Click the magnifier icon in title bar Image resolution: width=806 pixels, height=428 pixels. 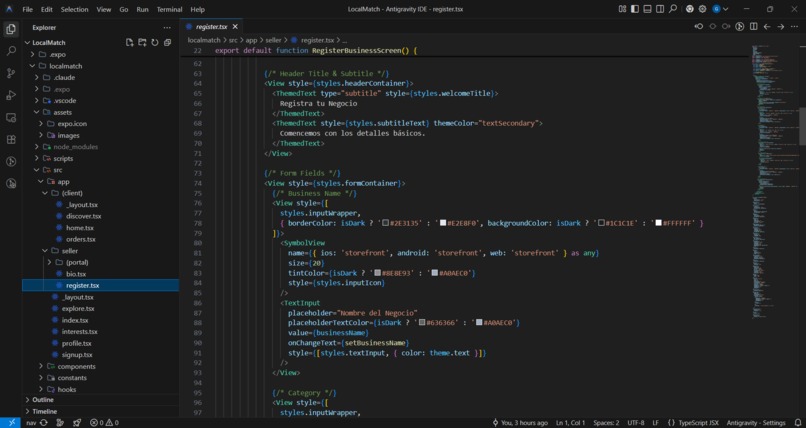pyautogui.click(x=673, y=9)
